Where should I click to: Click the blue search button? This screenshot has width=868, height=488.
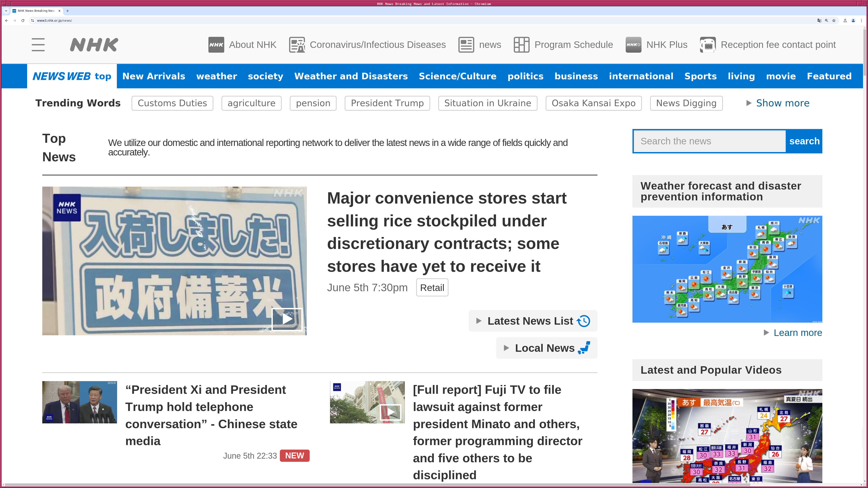point(804,141)
